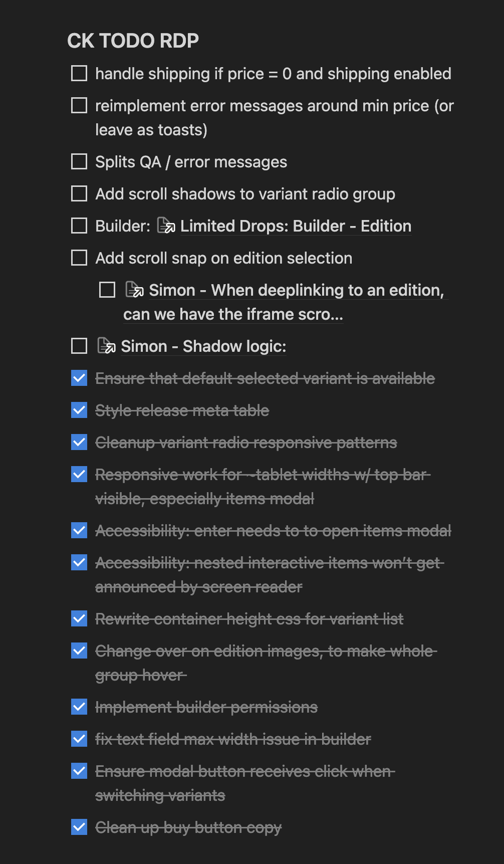Screen dimensions: 504x864
Task: Check the Simon - Shadow logic checkbox
Action: tap(79, 346)
